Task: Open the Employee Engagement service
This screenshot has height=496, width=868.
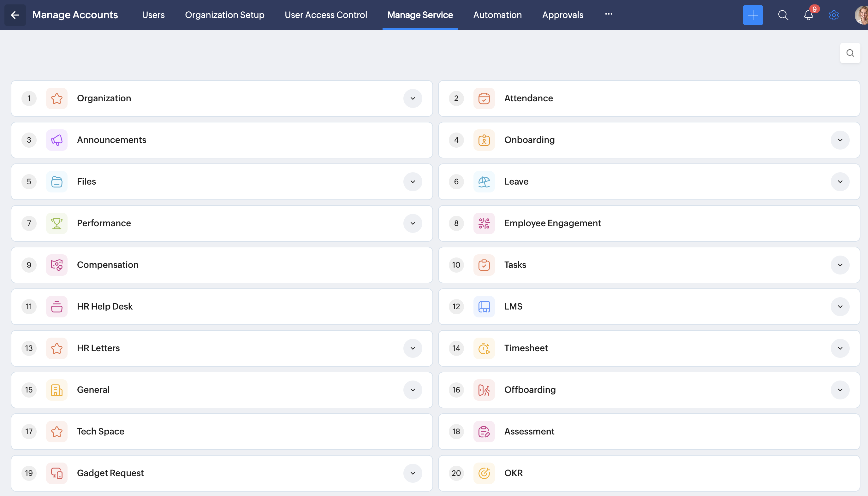Action: click(552, 223)
